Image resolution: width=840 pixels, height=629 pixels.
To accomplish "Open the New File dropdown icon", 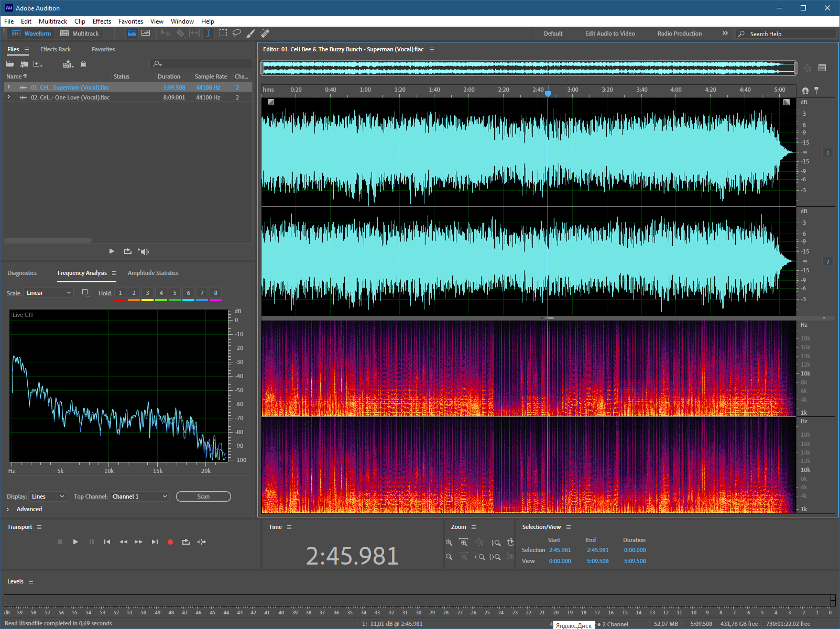I will click(x=38, y=64).
